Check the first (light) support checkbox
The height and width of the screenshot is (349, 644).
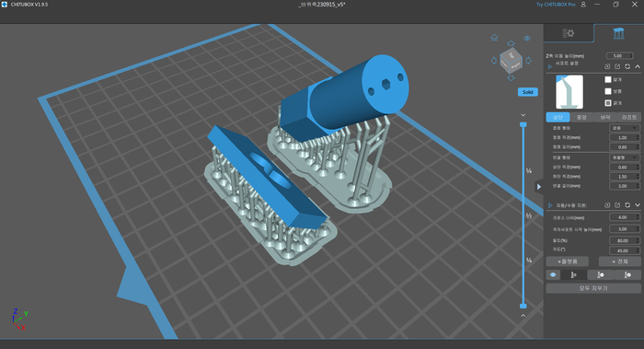(608, 80)
